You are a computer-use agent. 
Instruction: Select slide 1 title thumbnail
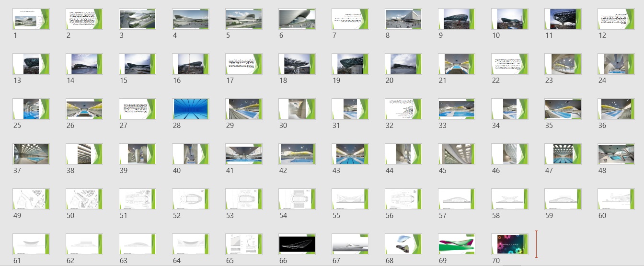[31, 19]
